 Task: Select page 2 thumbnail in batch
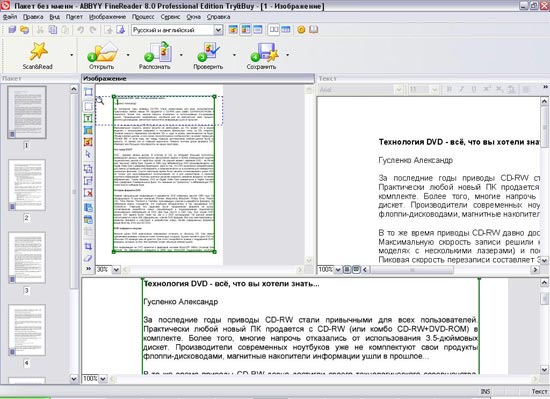pyautogui.click(x=27, y=185)
